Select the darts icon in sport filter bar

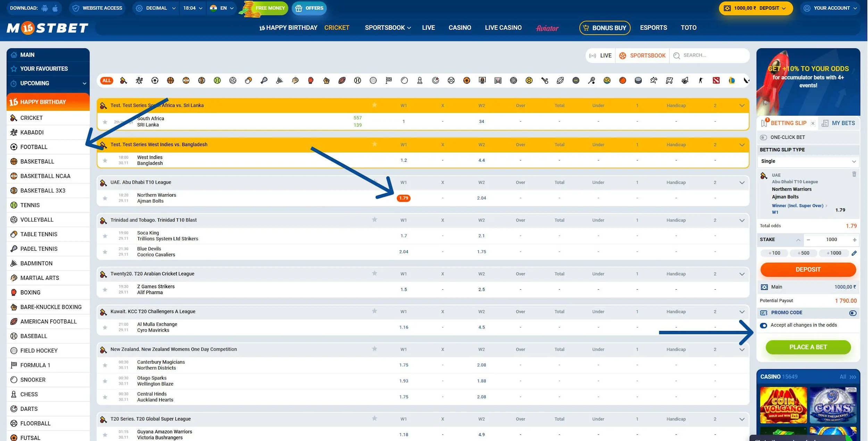tap(435, 81)
